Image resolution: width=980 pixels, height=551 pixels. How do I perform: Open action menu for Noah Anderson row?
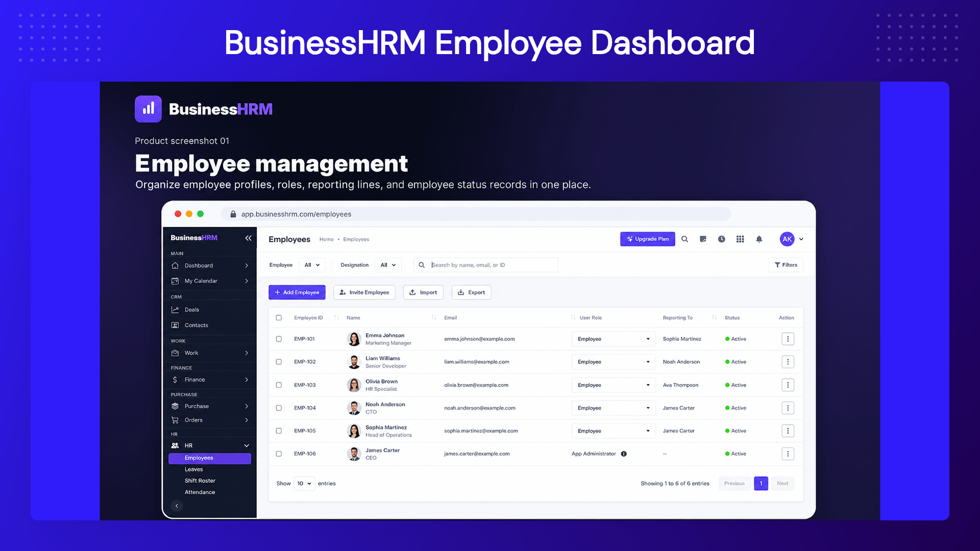(788, 408)
